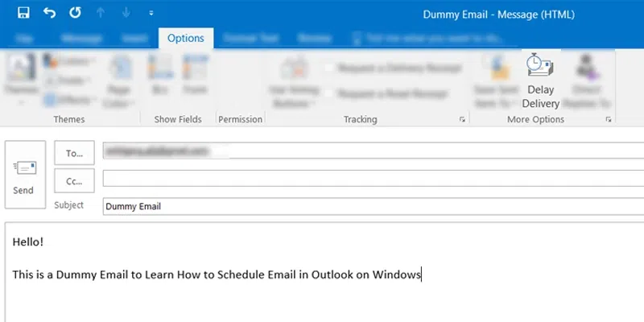The height and width of the screenshot is (322, 644).
Task: Open the theme Effects dropdown
Action: [69, 99]
